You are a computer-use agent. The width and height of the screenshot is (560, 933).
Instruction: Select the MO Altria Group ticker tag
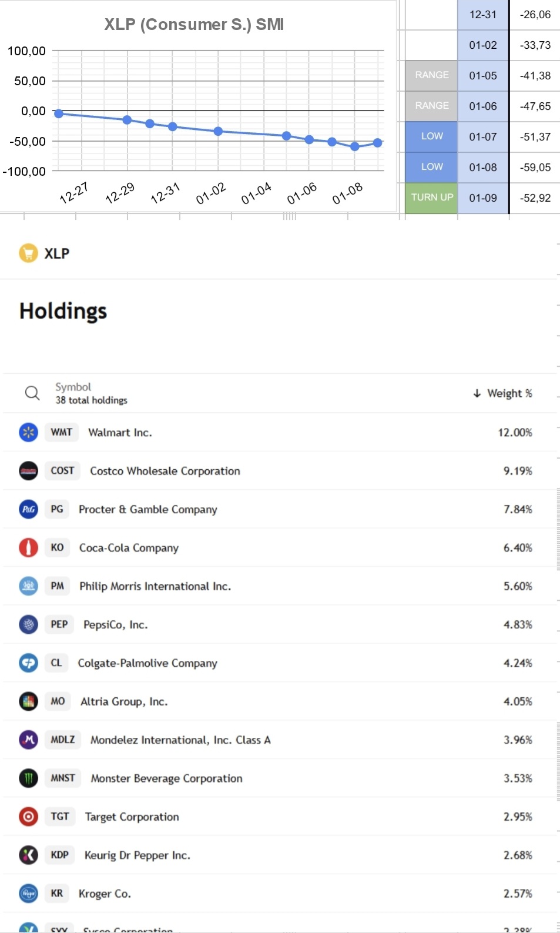[x=58, y=701]
